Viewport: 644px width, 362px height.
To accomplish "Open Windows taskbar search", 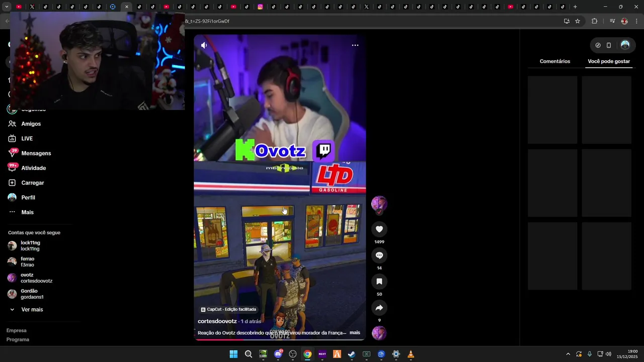I will point(249,354).
